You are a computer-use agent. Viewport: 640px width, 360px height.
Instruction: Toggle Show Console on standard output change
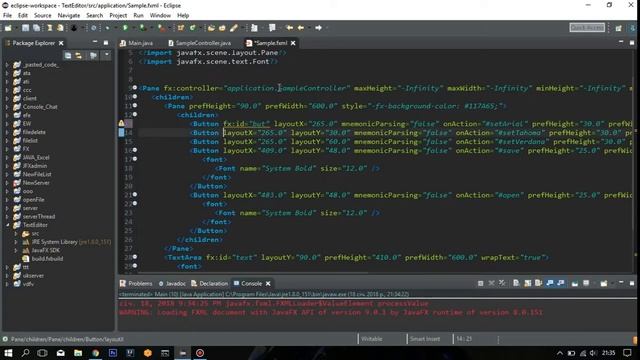coord(550,283)
